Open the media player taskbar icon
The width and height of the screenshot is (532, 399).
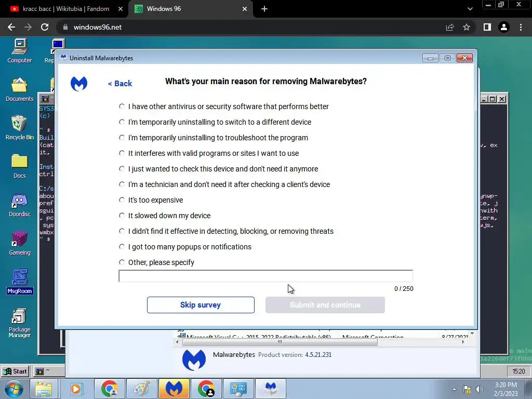(x=76, y=389)
